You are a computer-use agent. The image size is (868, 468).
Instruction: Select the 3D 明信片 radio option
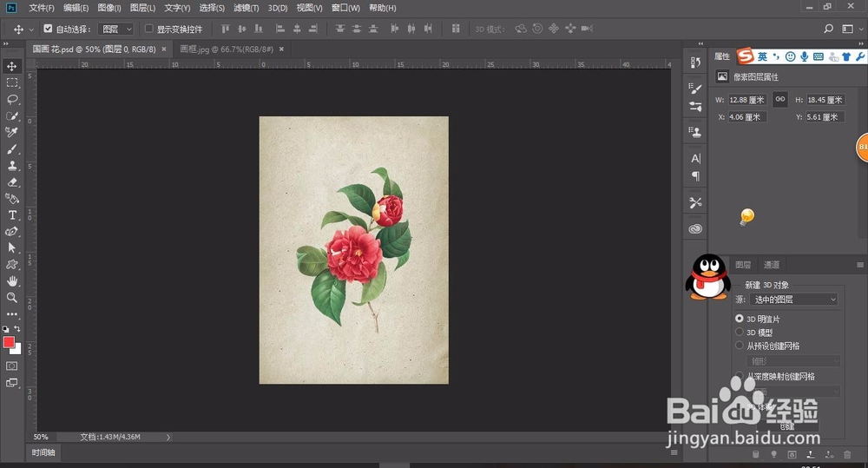[x=739, y=319]
